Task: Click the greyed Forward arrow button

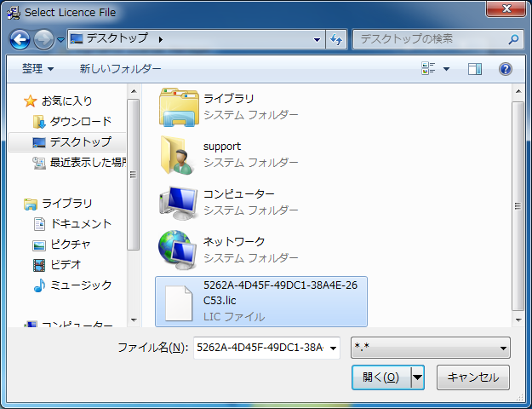Action: point(43,40)
